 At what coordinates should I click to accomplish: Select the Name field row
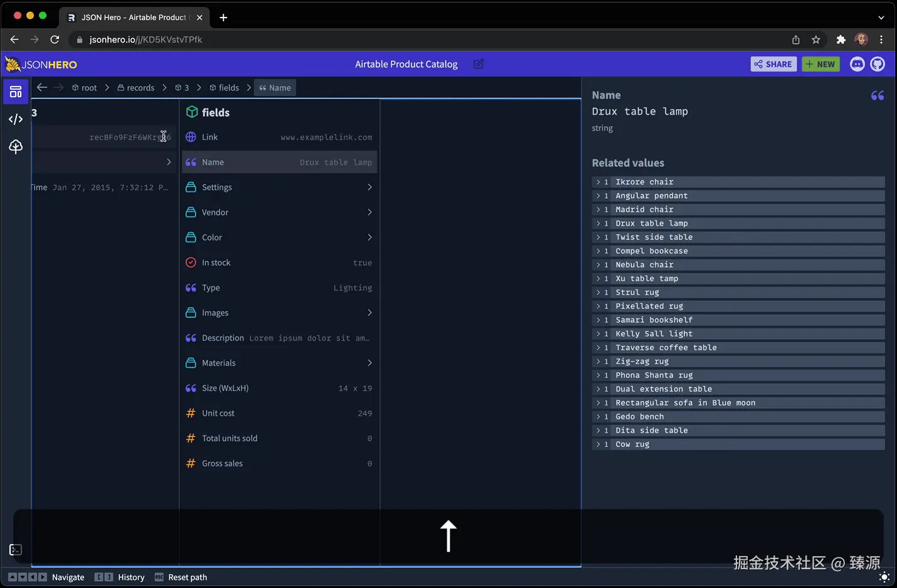280,162
